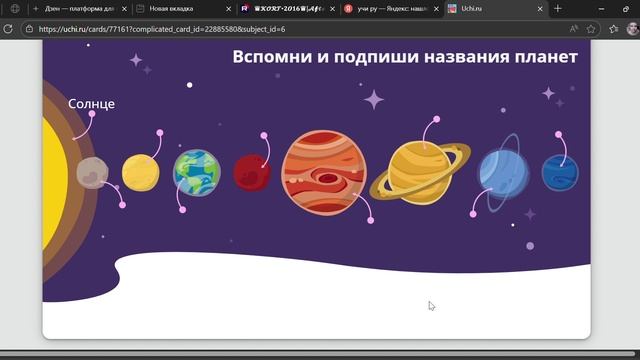View site info via the padlock icon

click(x=29, y=29)
